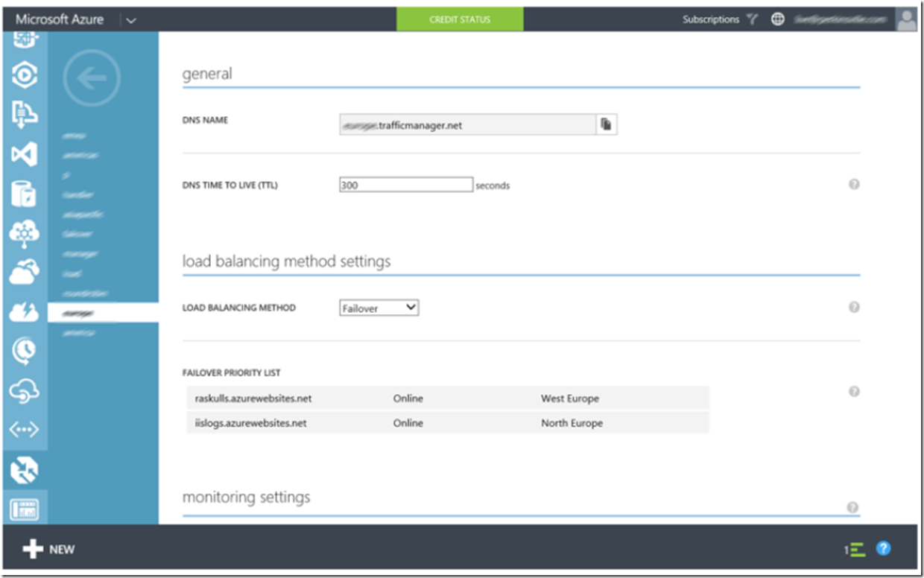The width and height of the screenshot is (924, 578).
Task: Copy the DNS name to clipboard
Action: click(x=607, y=125)
